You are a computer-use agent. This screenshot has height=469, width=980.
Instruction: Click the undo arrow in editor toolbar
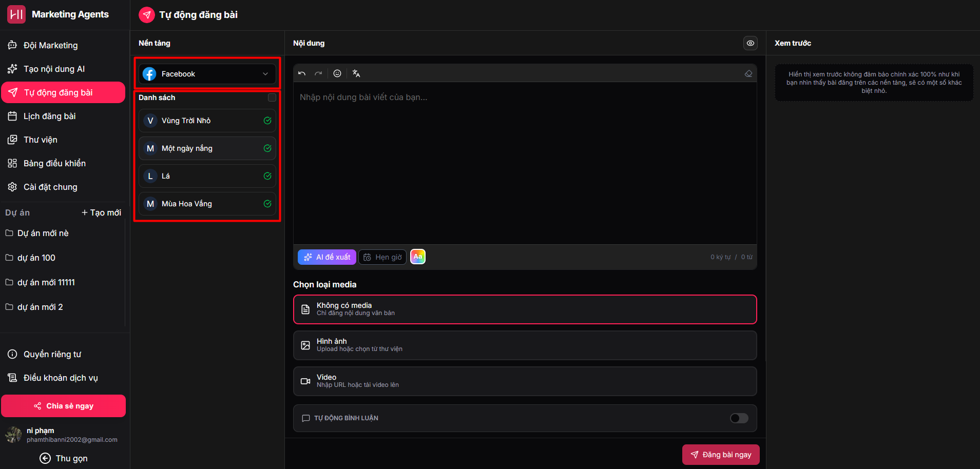click(x=302, y=73)
